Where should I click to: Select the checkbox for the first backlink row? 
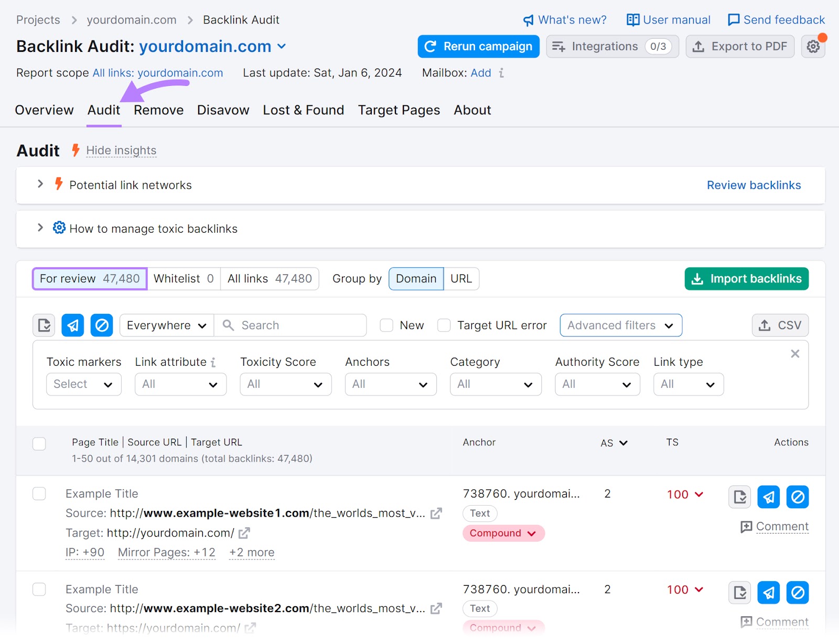pyautogui.click(x=39, y=494)
